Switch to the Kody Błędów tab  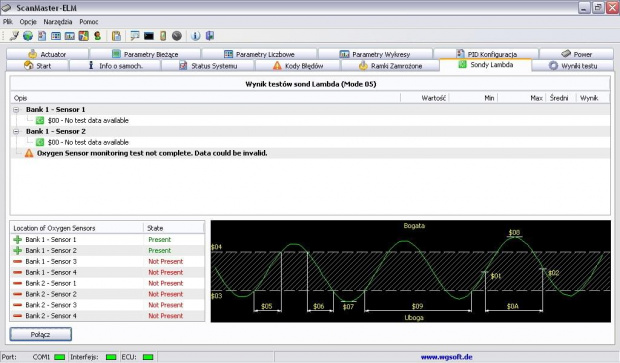298,66
